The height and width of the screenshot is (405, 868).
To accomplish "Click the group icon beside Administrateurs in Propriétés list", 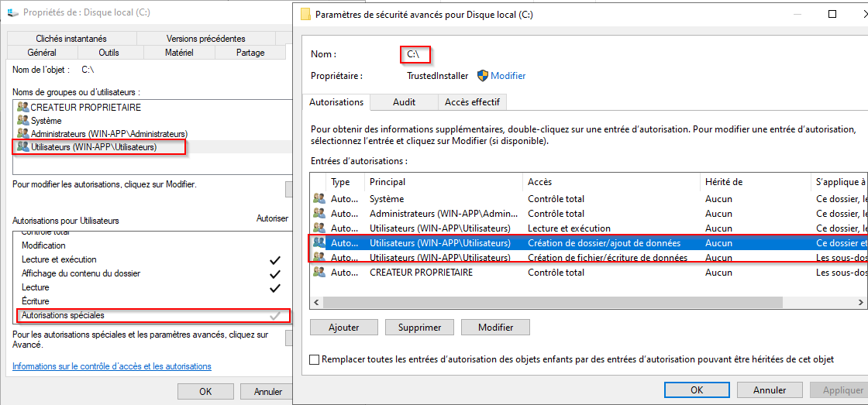I will (22, 133).
